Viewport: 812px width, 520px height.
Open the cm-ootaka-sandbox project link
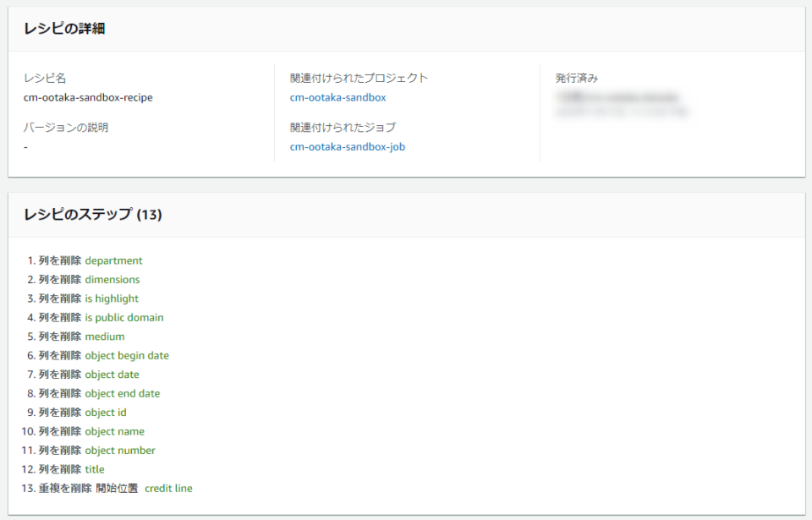pos(337,97)
